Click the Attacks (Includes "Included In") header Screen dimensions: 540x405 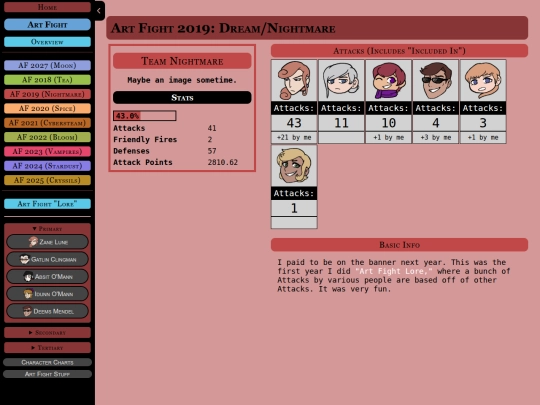coord(399,51)
